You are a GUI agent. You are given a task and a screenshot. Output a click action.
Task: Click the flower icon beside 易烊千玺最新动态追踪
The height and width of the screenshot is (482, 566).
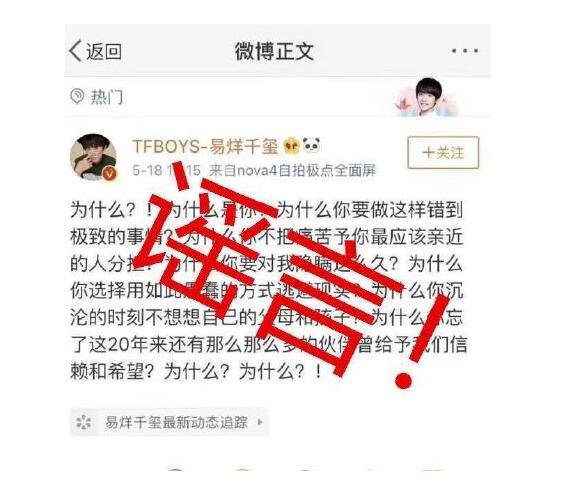(84, 422)
